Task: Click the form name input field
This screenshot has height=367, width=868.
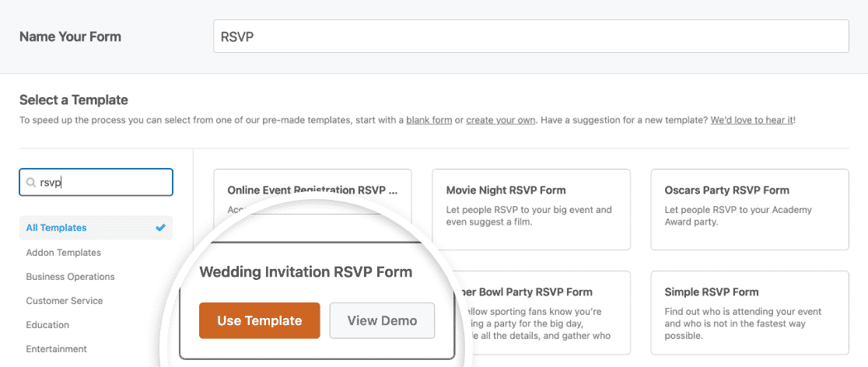Action: coord(531,37)
